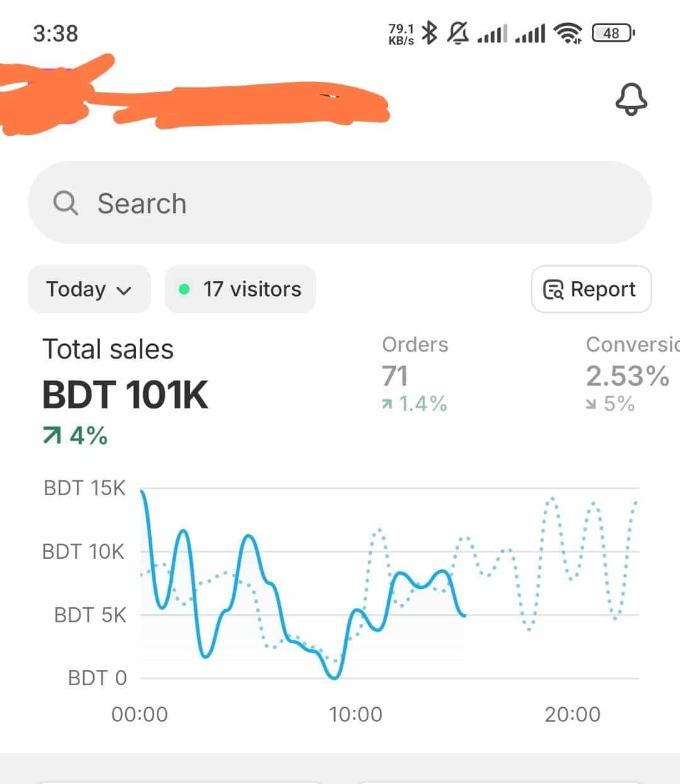Tap the green live visitors dot
The height and width of the screenshot is (784, 680).
[184, 289]
